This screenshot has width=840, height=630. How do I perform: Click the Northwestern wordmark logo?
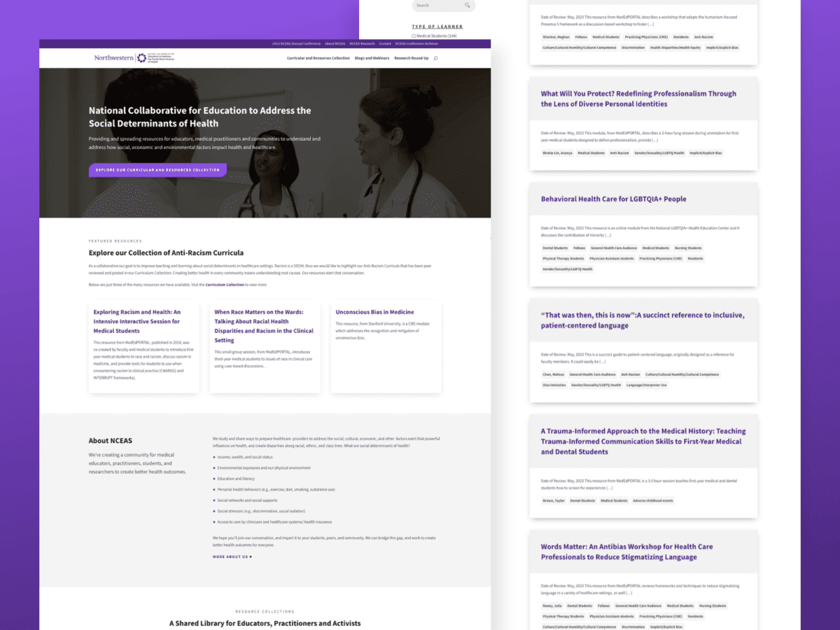coord(114,58)
